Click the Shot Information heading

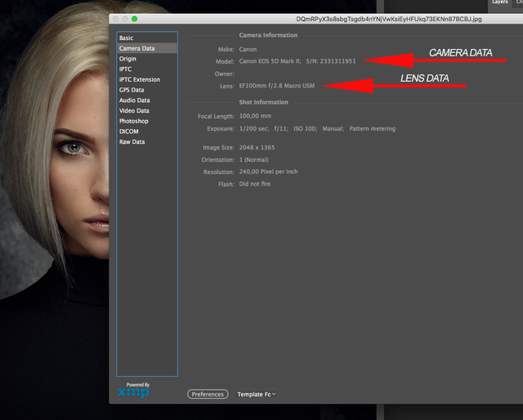click(263, 102)
